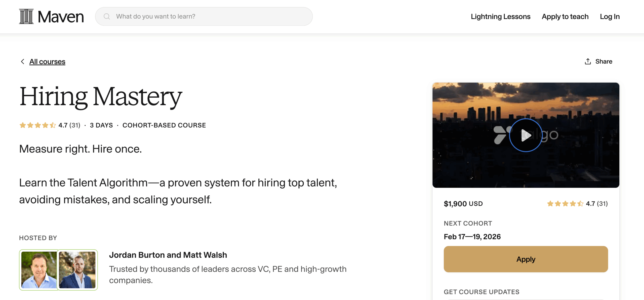Image resolution: width=644 pixels, height=300 pixels.
Task: Click the Maven wordmark text
Action: point(61,17)
